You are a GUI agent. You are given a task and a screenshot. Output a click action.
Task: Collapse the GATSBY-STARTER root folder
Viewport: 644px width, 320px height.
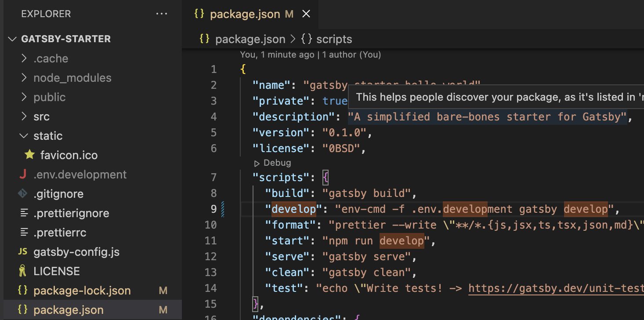click(12, 39)
